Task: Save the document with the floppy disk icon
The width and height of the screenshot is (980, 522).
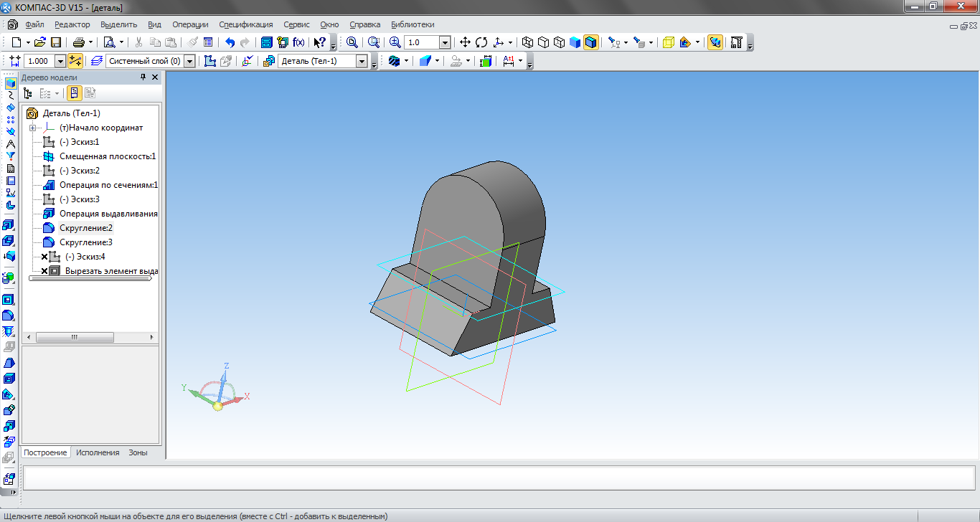Action: (55, 42)
